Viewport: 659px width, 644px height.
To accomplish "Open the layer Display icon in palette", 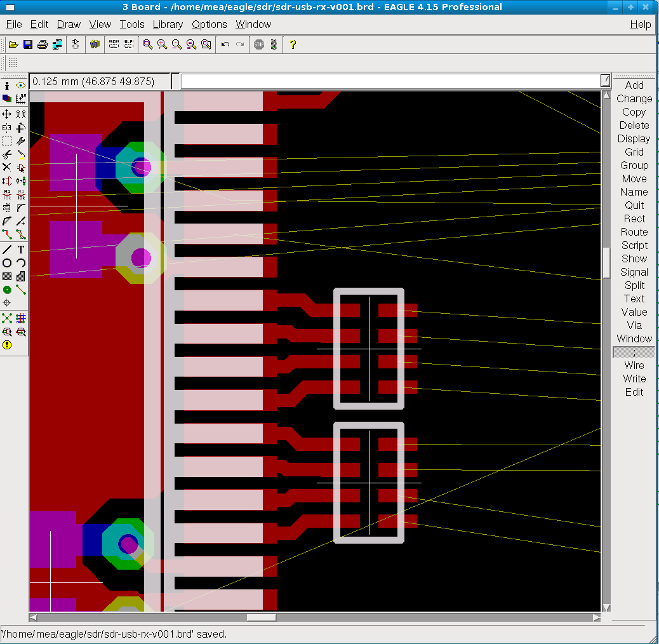I will 7,98.
